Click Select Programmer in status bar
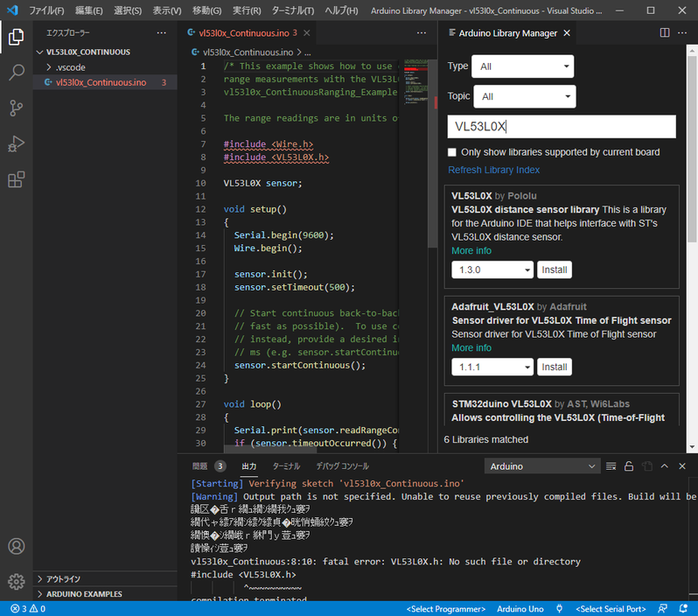The height and width of the screenshot is (616, 698). coord(445,608)
